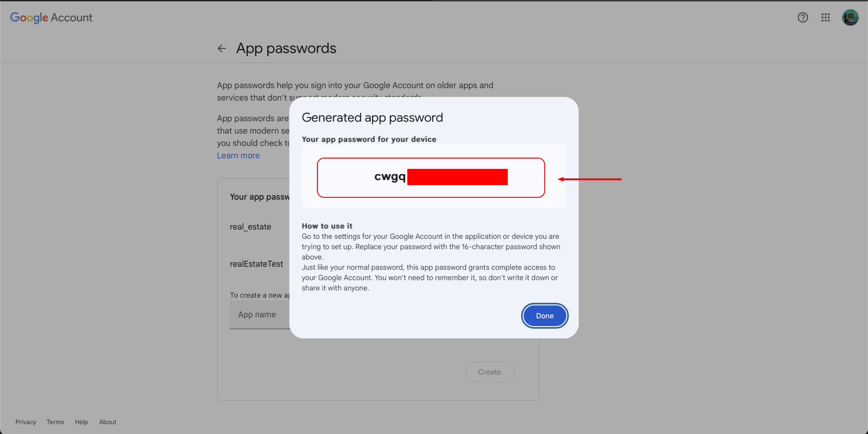Screen dimensions: 868x434
Task: Open the Help question mark icon
Action: 802,18
